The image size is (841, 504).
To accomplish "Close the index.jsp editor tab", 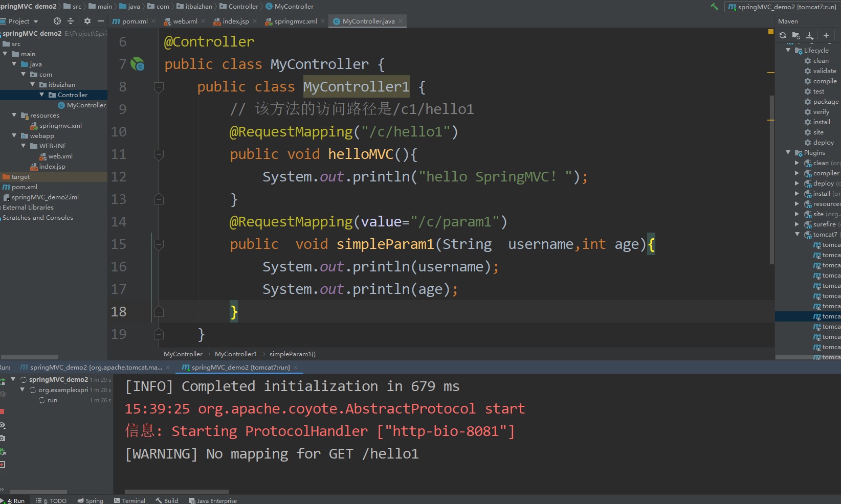I will [255, 21].
